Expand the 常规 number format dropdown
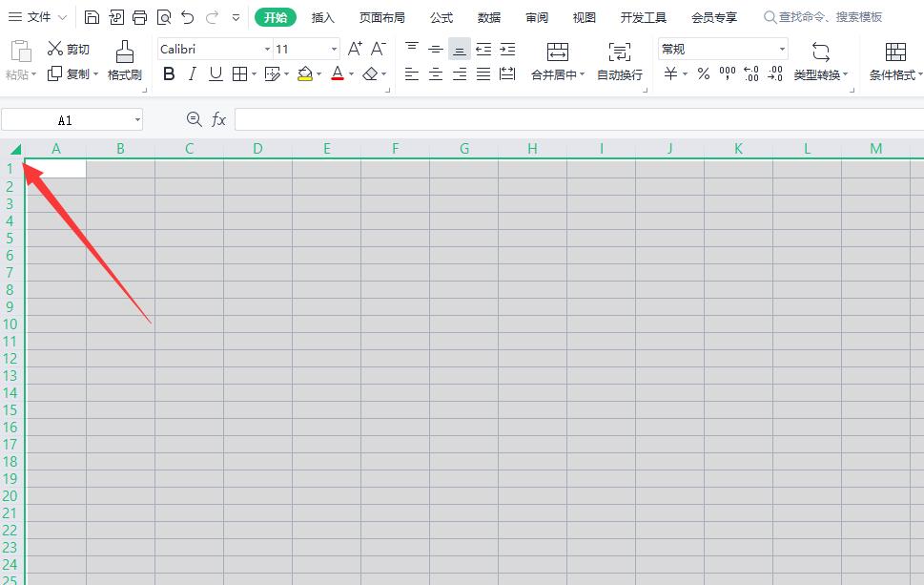Screen dimensions: 924x585 (781, 49)
